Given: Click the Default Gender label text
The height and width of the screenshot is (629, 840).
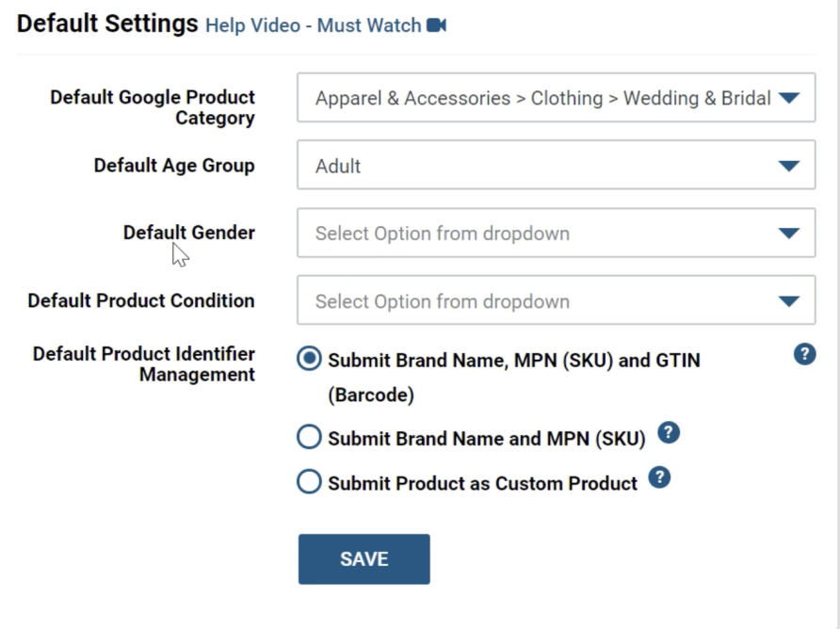Looking at the screenshot, I should (x=189, y=233).
